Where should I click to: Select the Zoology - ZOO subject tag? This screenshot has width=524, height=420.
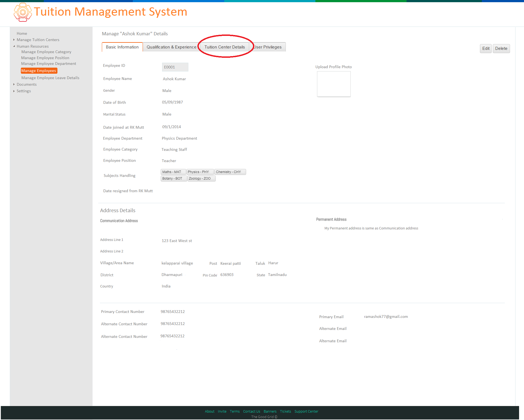[201, 179]
